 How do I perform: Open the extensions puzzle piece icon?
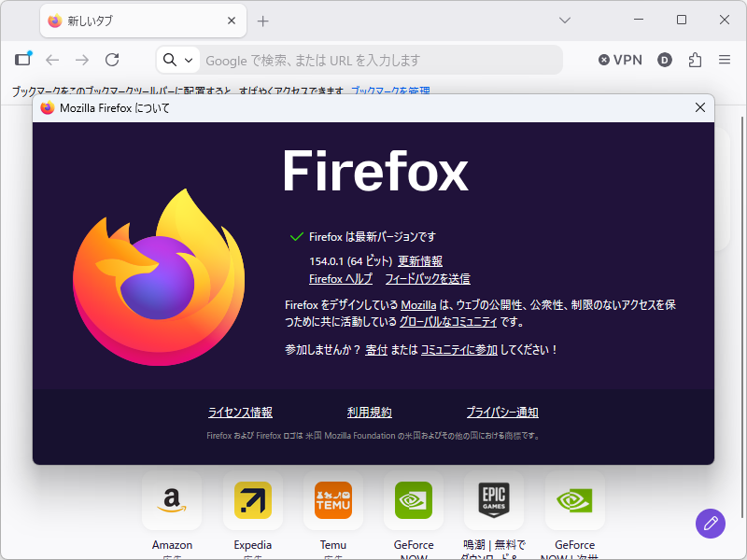click(x=695, y=60)
